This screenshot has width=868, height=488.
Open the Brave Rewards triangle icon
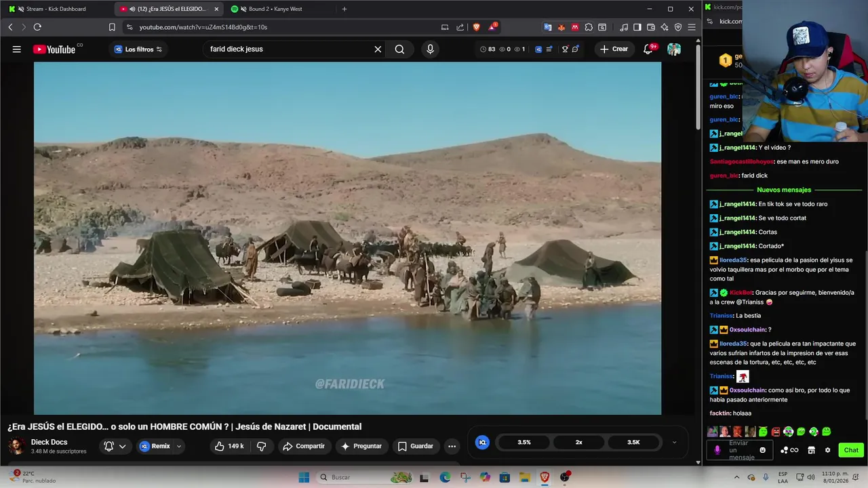492,27
